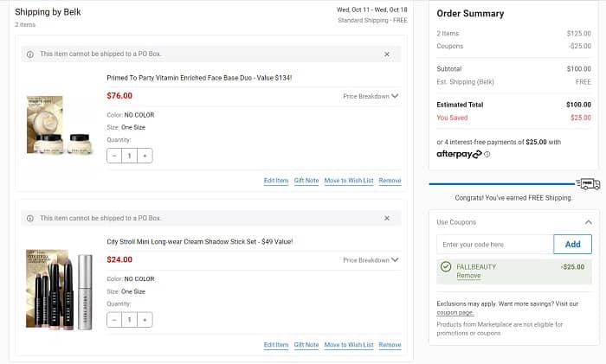Image resolution: width=606 pixels, height=364 pixels.
Task: Click info icon on first PO Box notice
Action: 30,54
